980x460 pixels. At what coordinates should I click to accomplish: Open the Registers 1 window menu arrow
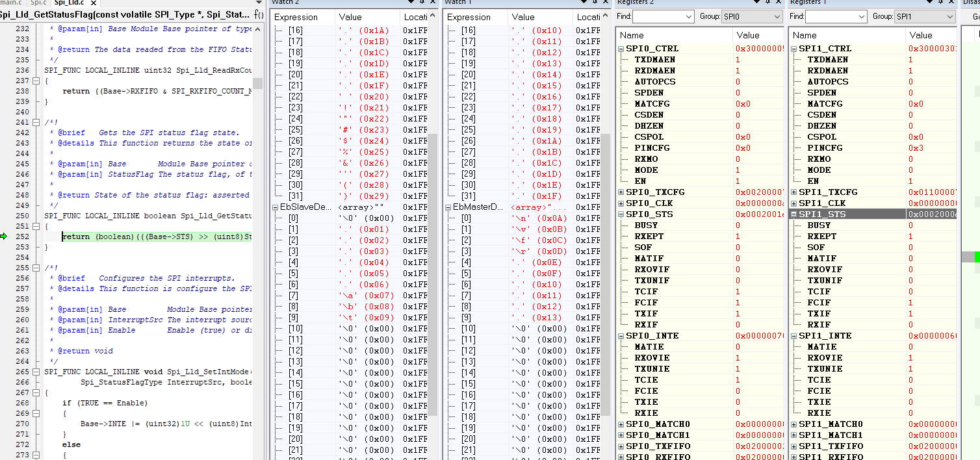pos(929,3)
